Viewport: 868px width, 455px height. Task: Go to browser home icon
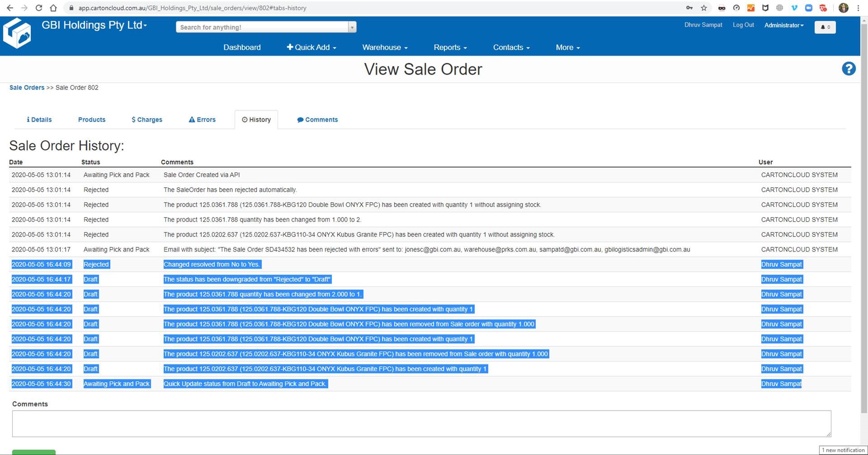pyautogui.click(x=53, y=8)
